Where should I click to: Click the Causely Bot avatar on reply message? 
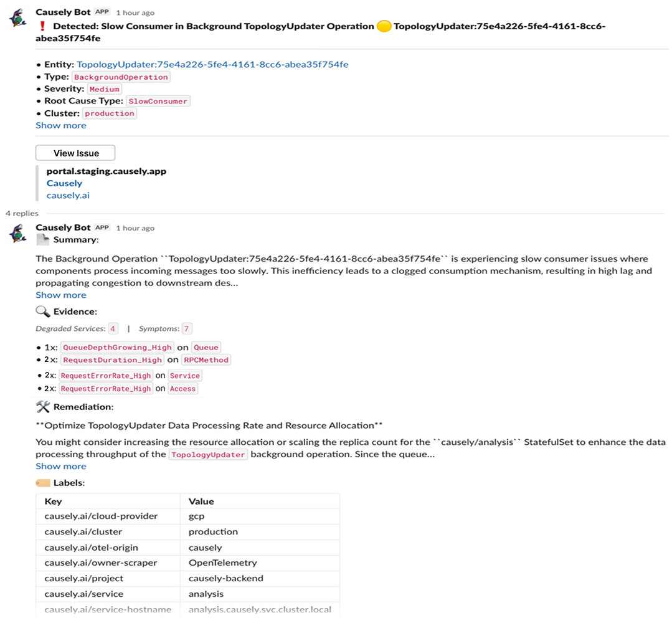[x=18, y=234]
